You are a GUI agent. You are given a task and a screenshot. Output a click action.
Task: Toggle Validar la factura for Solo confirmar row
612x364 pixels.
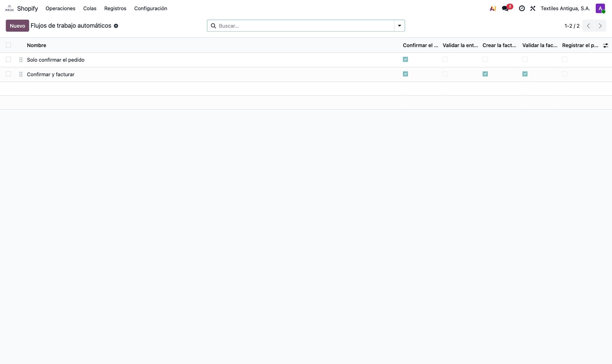[x=525, y=59]
